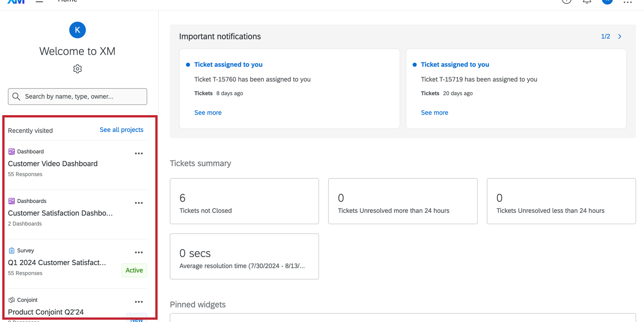Viewport: 644px width, 322px height.
Task: Go to next notifications page arrow
Action: click(x=620, y=36)
